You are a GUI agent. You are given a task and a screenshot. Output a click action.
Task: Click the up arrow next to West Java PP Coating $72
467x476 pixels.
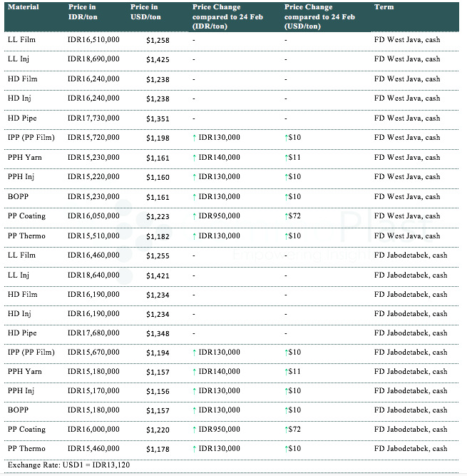click(287, 216)
